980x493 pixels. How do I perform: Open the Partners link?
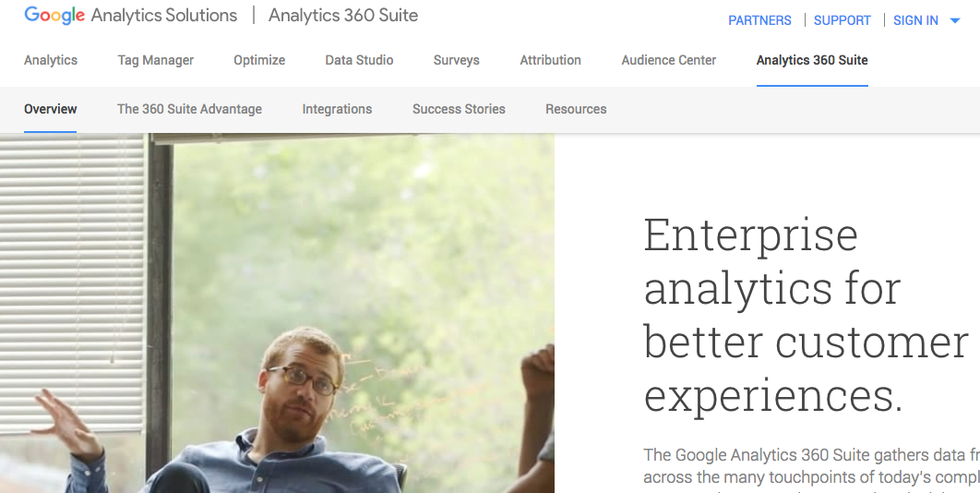(759, 20)
